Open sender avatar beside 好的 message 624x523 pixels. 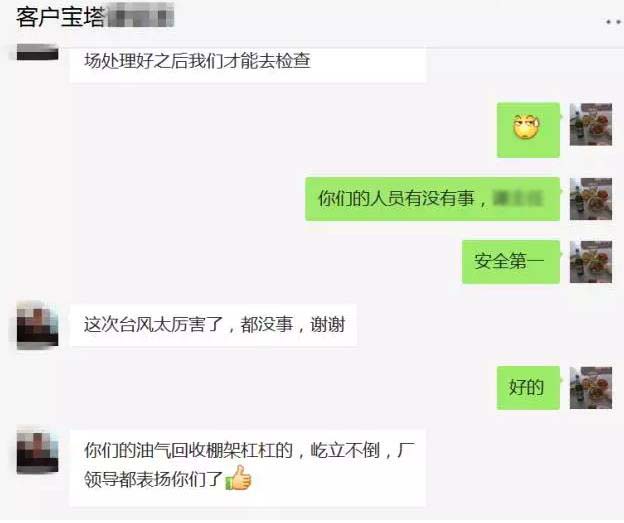pyautogui.click(x=591, y=388)
